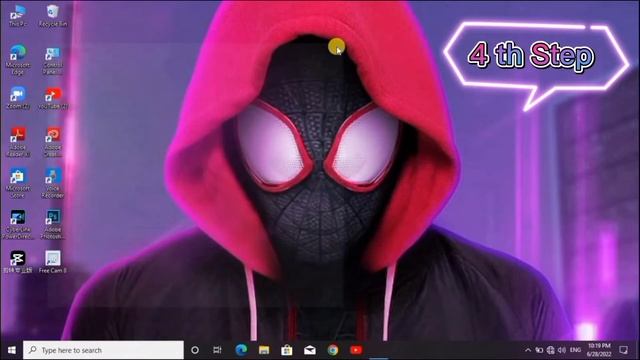Select the Voice Recorder desktop shortcut
The image size is (640, 360).
coord(53,183)
